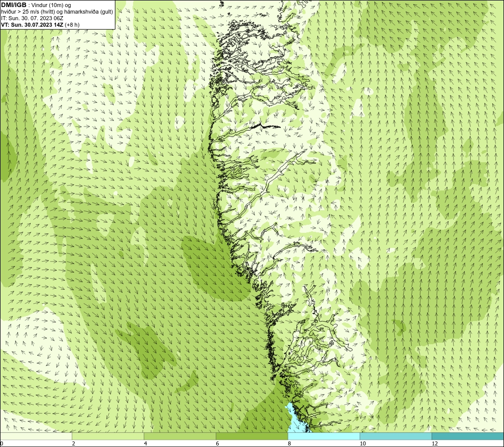Viewport: 504px width, 447px height.
Task: Click the scale label '6'
Action: pos(218,443)
